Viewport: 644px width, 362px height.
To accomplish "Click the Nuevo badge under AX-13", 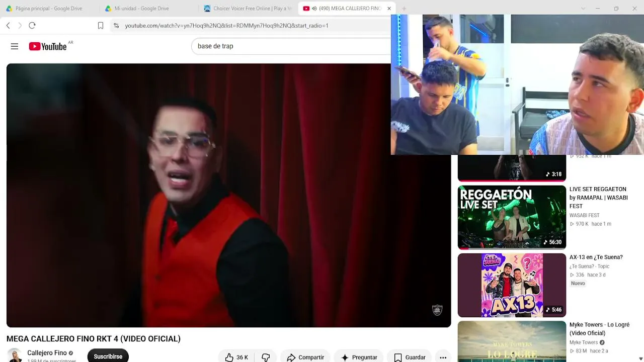I will (578, 284).
